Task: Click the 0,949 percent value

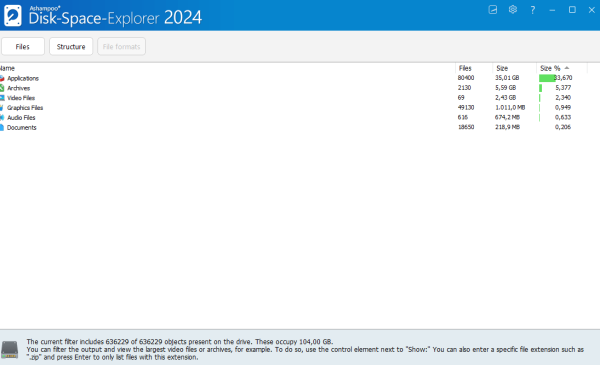Action: (563, 108)
